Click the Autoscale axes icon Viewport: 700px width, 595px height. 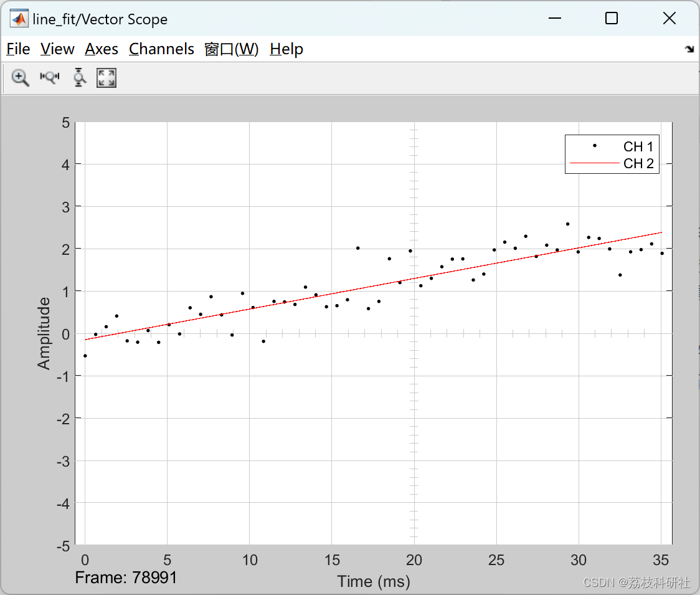pos(106,78)
